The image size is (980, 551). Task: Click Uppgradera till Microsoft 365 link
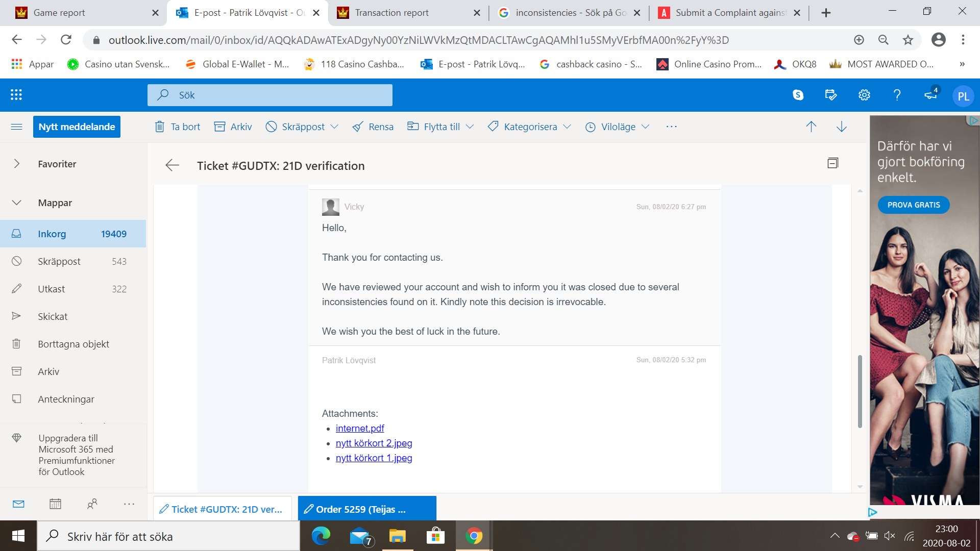click(x=77, y=455)
